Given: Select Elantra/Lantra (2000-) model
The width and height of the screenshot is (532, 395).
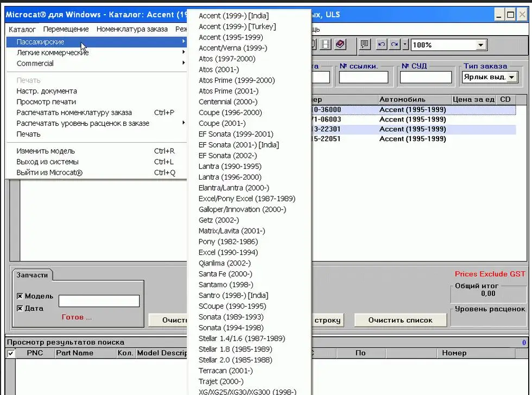Looking at the screenshot, I should [249, 188].
